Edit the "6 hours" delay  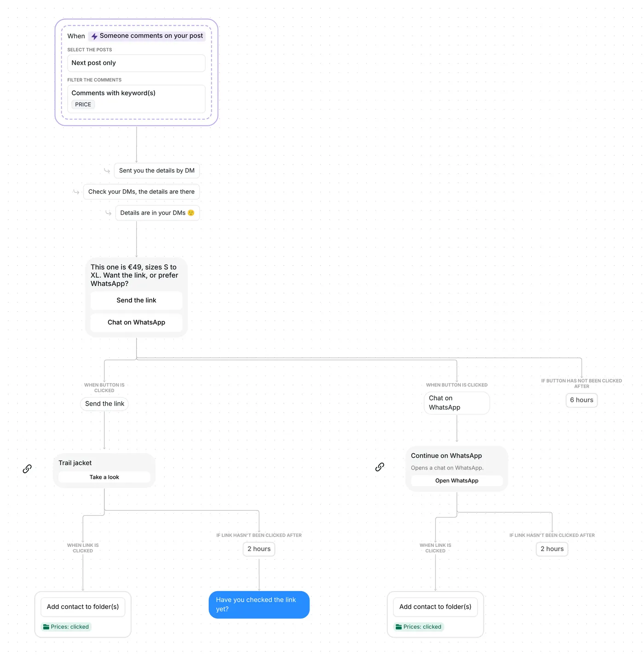[581, 400]
